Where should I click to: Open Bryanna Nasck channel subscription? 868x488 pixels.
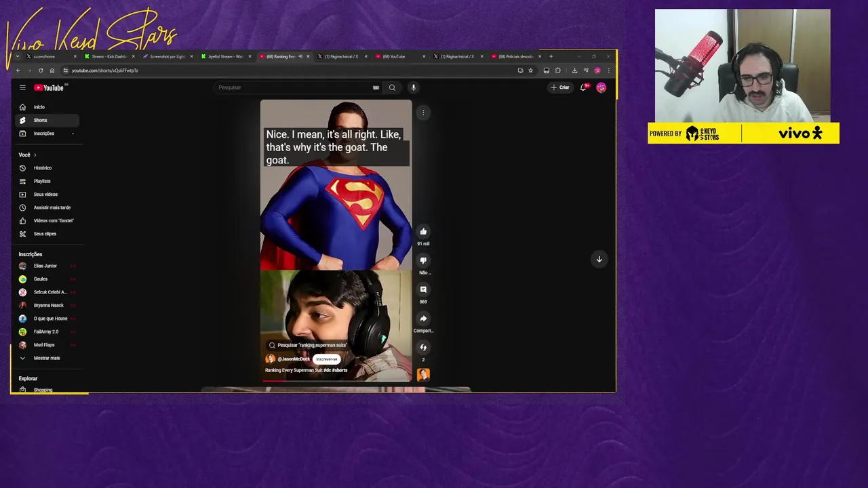pos(47,306)
